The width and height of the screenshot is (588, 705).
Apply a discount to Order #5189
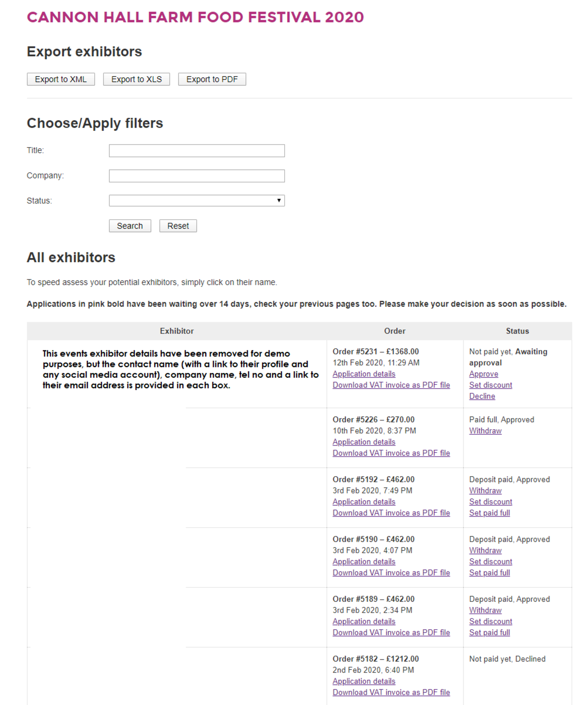pyautogui.click(x=490, y=621)
